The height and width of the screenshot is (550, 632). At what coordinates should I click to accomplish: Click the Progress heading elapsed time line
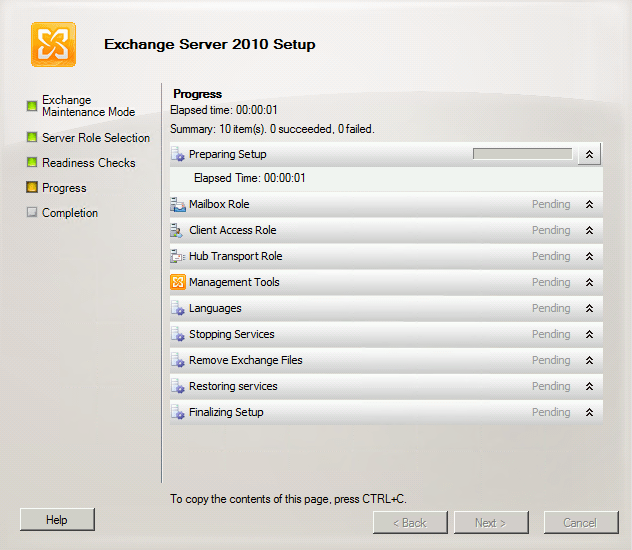(x=224, y=110)
